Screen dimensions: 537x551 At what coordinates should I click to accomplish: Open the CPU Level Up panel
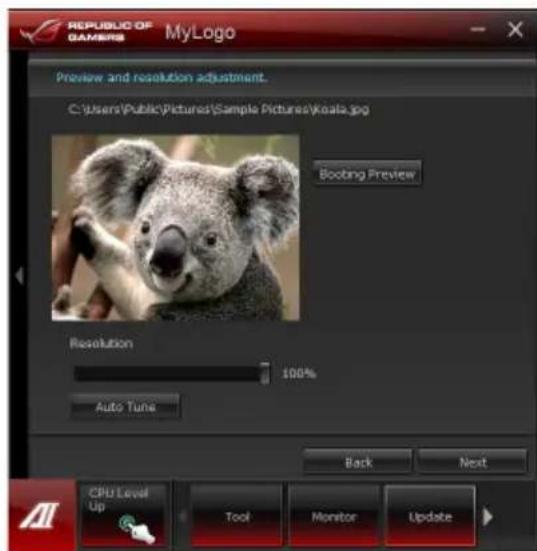123,515
